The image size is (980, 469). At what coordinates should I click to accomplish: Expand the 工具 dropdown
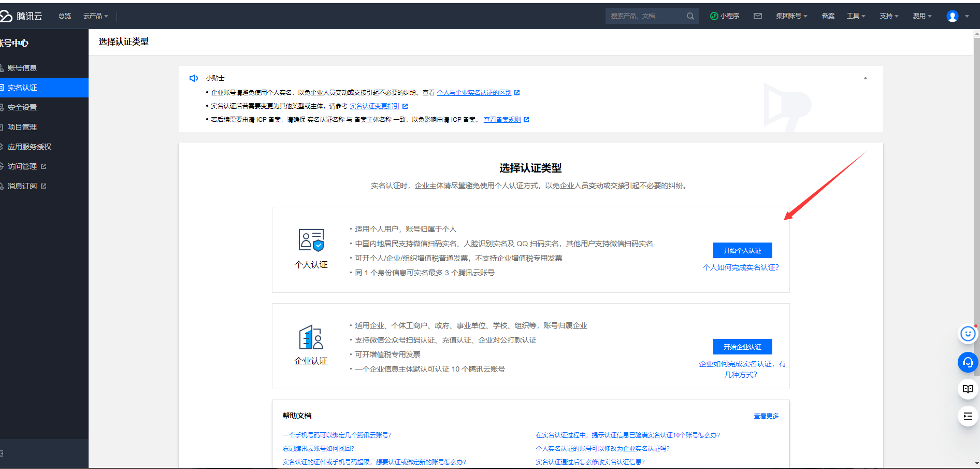point(856,16)
